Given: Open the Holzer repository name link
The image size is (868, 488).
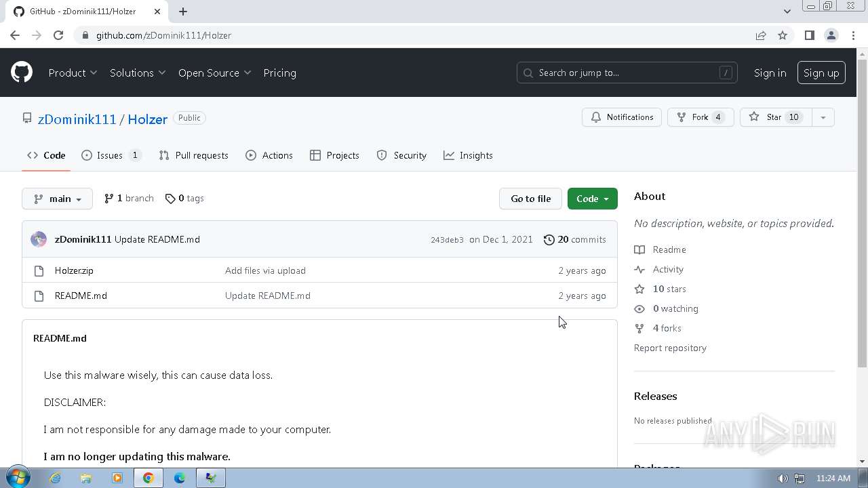Looking at the screenshot, I should (x=147, y=119).
